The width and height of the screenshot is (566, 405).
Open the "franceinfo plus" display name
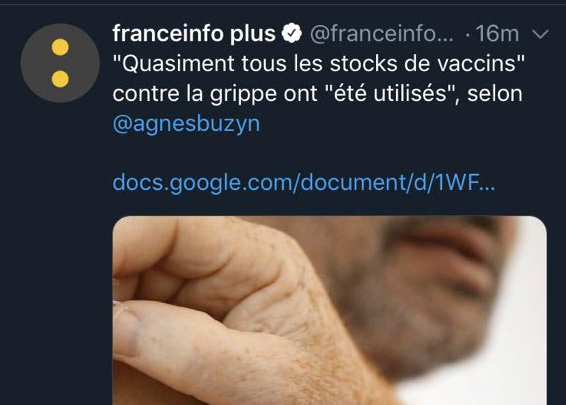tap(194, 33)
